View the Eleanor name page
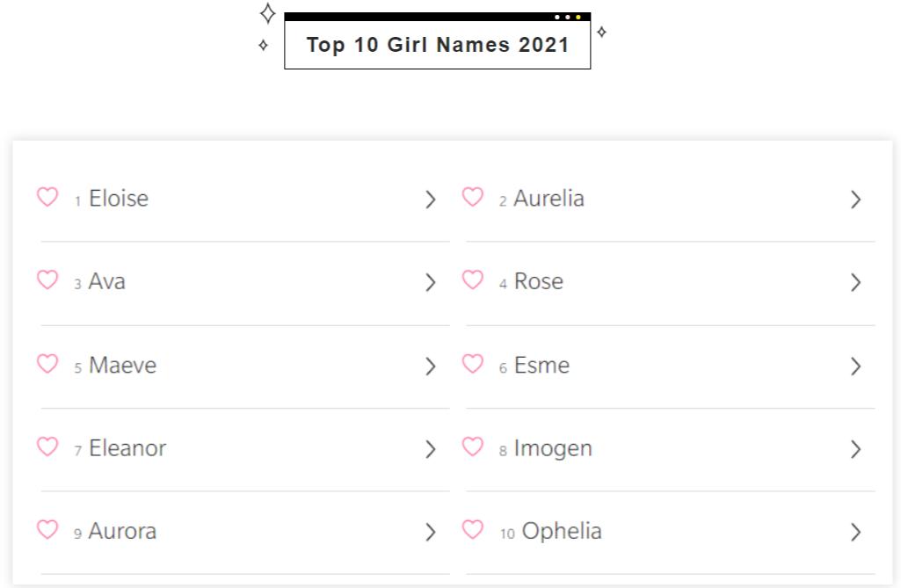The width and height of the screenshot is (901, 588). tap(127, 448)
